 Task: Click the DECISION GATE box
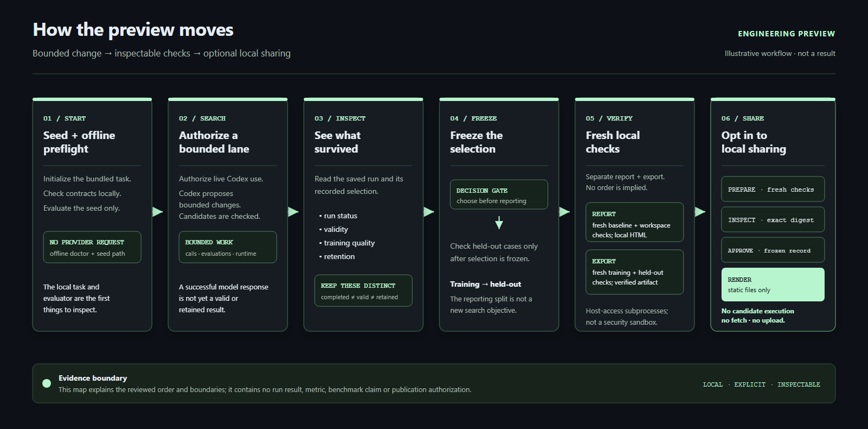tap(499, 194)
